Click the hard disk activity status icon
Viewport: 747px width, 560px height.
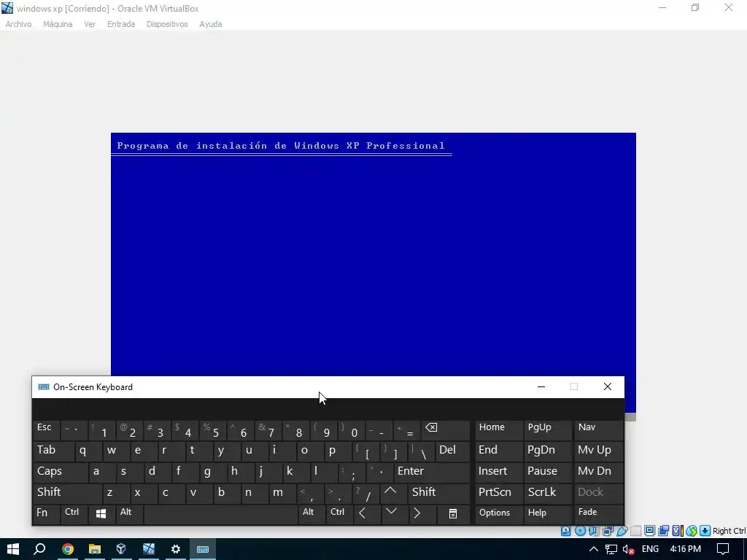click(x=565, y=531)
